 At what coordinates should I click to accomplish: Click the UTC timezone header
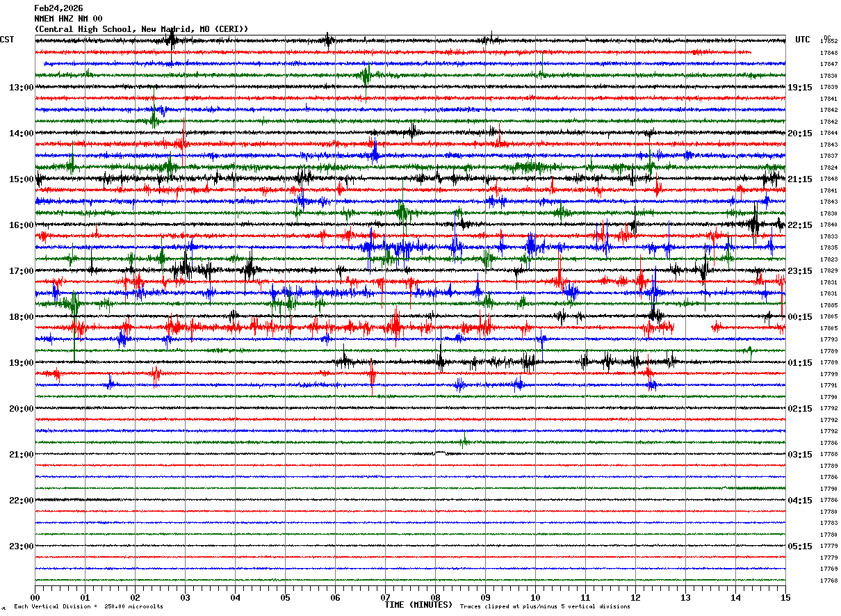(803, 40)
